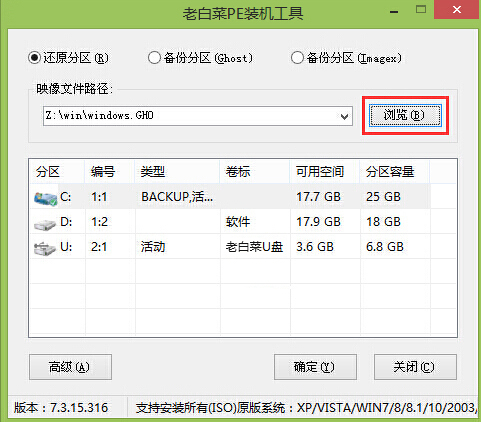Click the C: drive system icon

[x=45, y=199]
